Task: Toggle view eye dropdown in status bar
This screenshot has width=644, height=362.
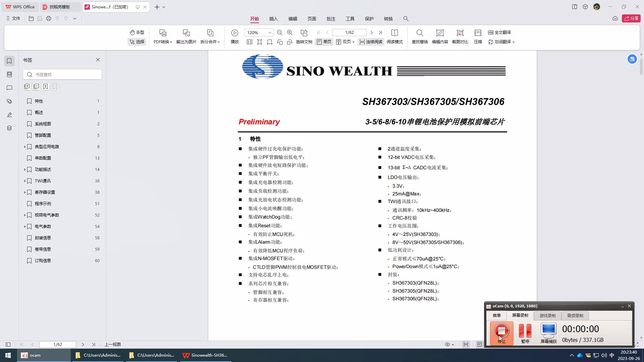Action: pos(449,345)
